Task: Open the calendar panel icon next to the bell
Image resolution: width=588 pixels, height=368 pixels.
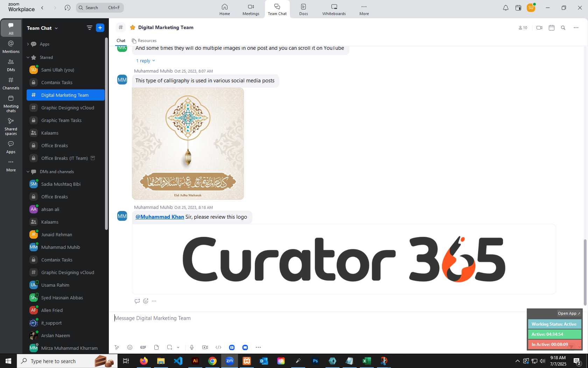Action: pyautogui.click(x=518, y=8)
